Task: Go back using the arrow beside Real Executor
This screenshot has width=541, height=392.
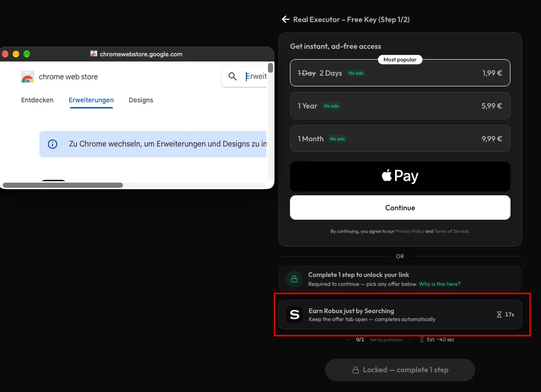Action: tap(285, 19)
